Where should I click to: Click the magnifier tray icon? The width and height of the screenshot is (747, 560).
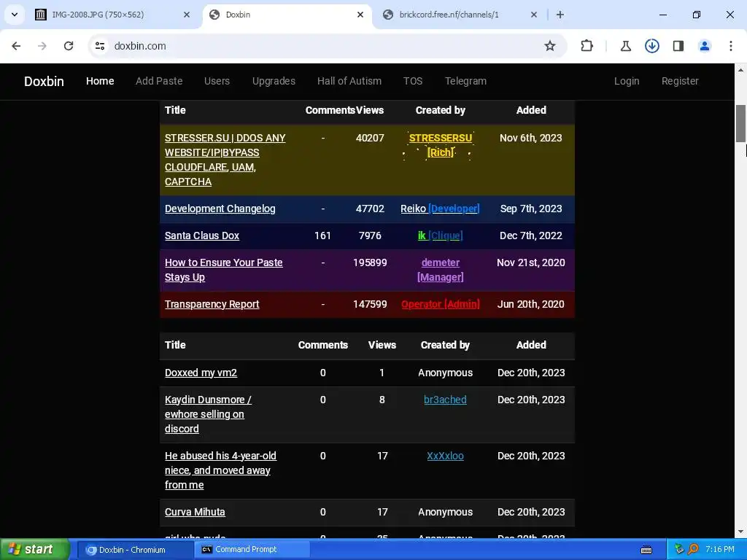tap(693, 550)
